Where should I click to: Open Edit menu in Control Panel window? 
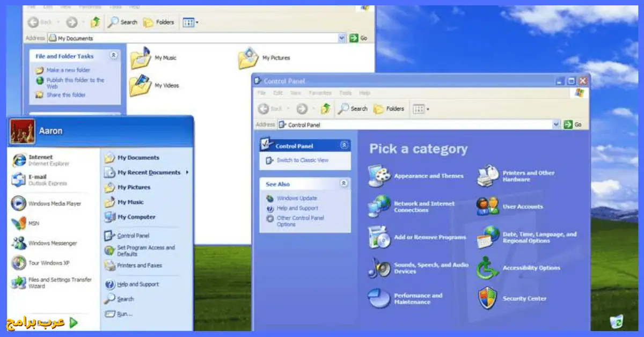pyautogui.click(x=279, y=93)
